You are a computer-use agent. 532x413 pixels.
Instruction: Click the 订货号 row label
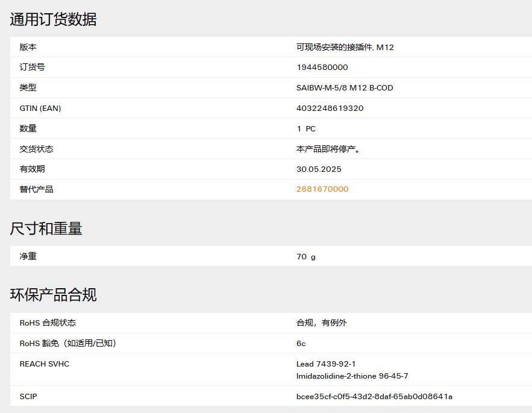point(32,68)
